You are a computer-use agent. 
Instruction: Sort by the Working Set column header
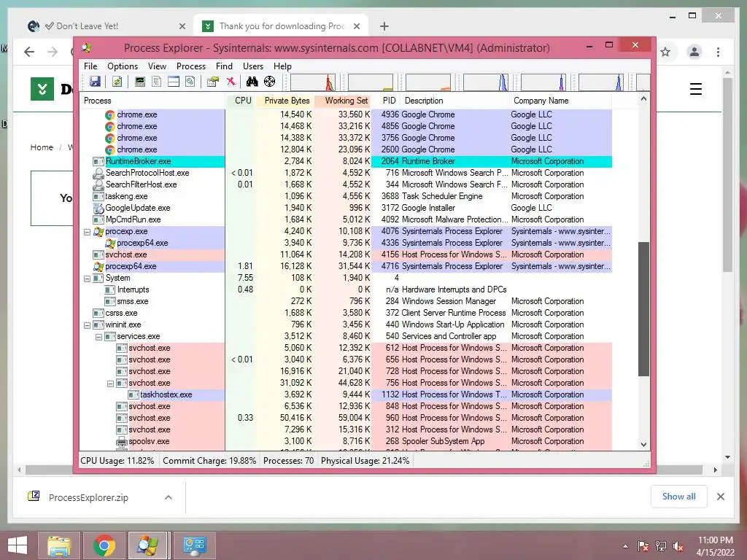point(343,101)
